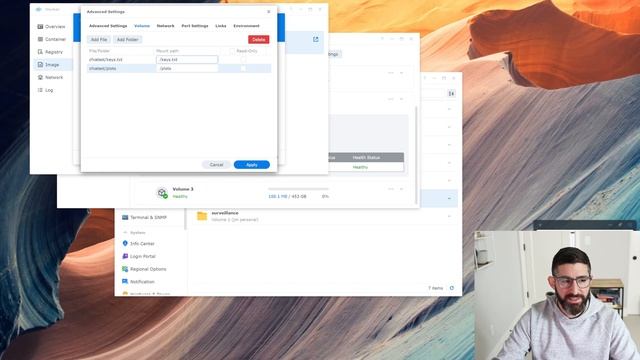
Task: Switch to Network tab in dialog
Action: (x=165, y=26)
